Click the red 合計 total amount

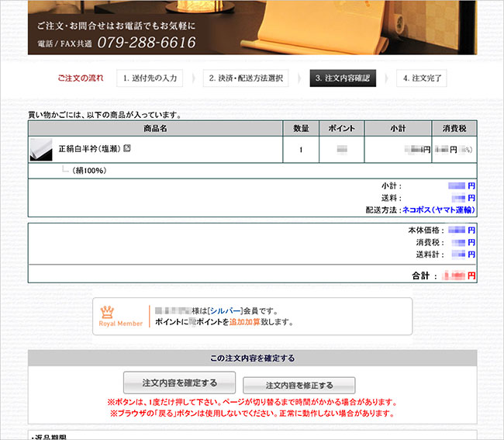[458, 275]
